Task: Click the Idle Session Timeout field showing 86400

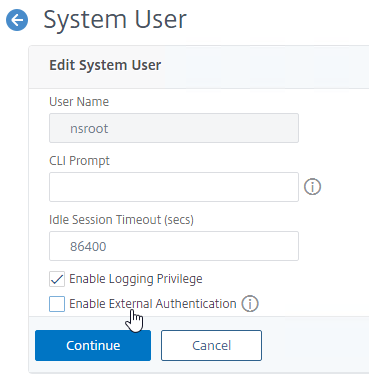Action: [x=174, y=246]
